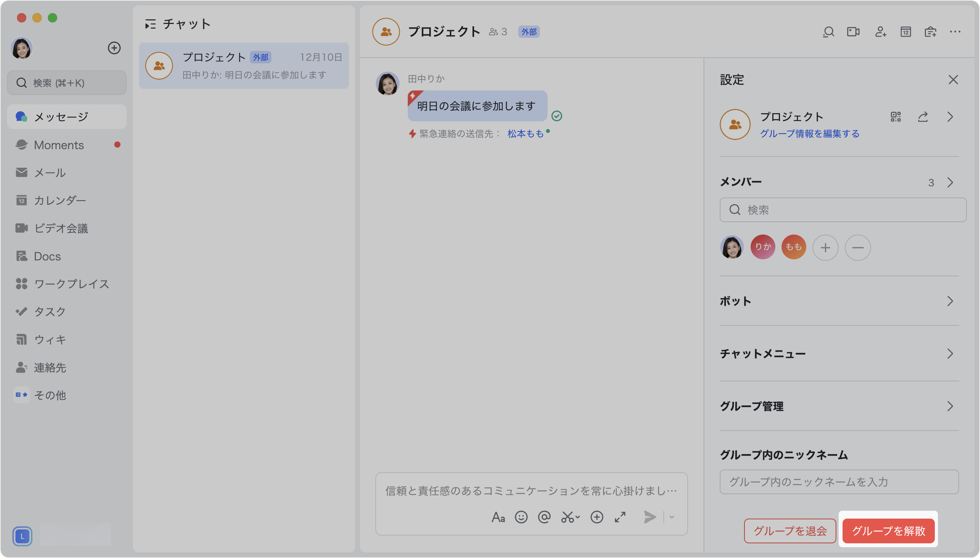Viewport: 980px width, 558px height.
Task: Open the emoji picker in the message input
Action: (521, 517)
